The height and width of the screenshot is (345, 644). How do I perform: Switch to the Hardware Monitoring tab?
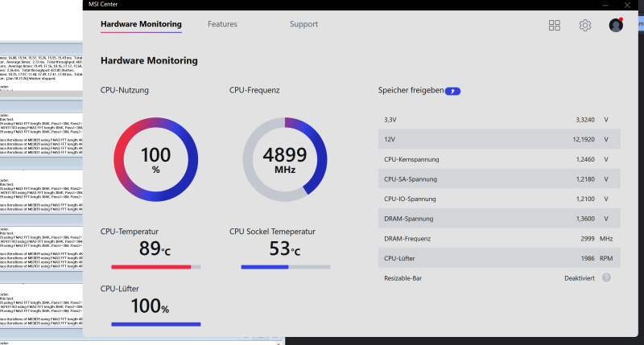coord(141,24)
